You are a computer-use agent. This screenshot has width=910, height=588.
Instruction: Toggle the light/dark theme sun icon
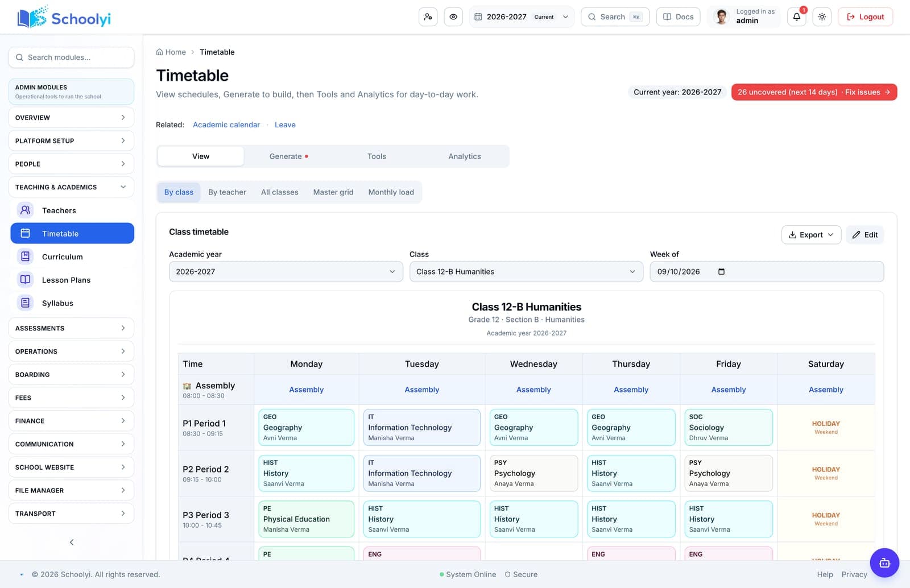(x=822, y=17)
